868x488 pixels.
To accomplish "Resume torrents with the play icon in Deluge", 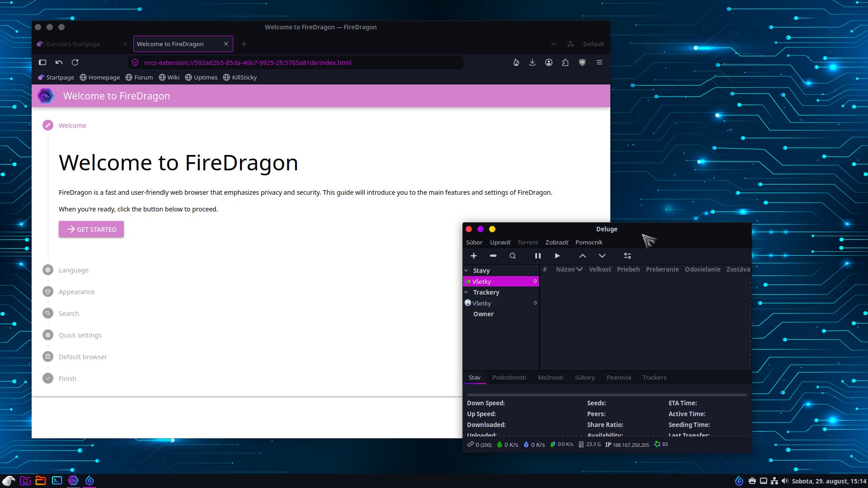I will point(557,256).
